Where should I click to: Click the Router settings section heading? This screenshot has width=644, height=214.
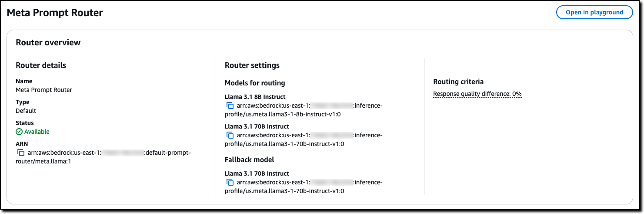click(252, 65)
